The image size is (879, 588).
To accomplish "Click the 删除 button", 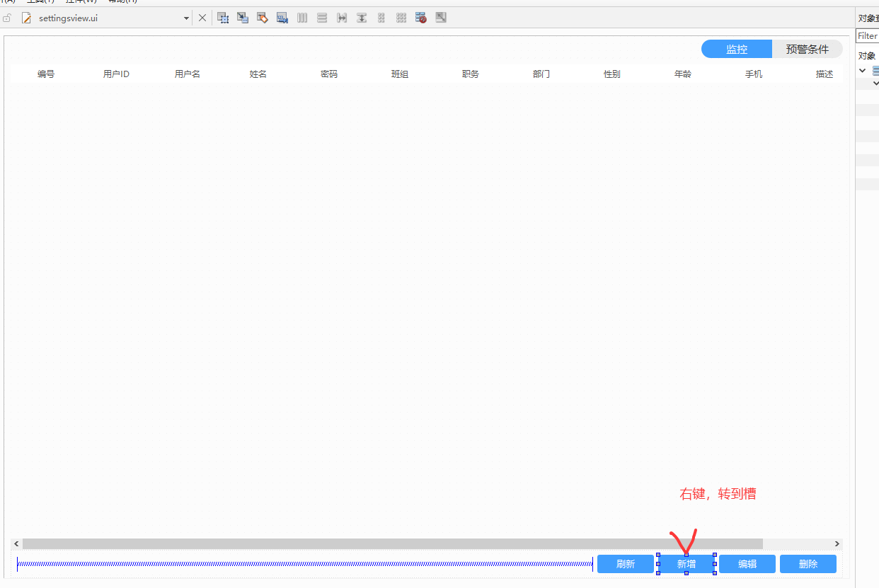I will point(808,564).
